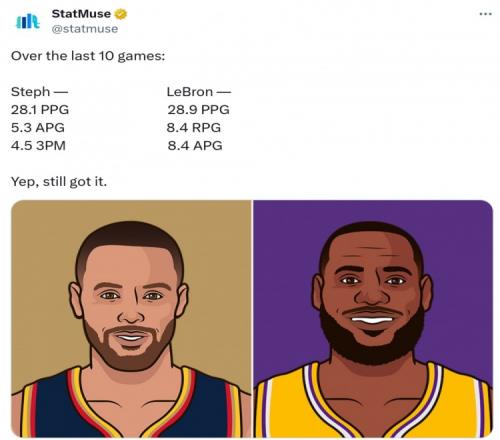
Task: Click the 'Steph —' stats heading
Action: click(39, 92)
